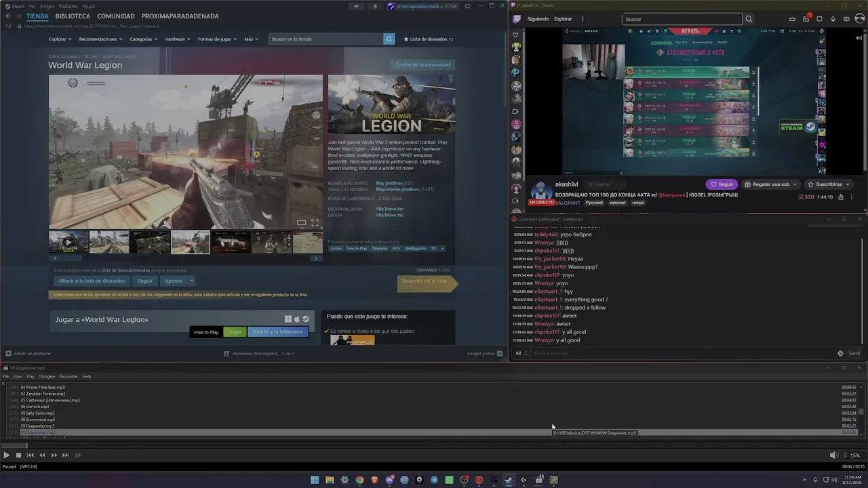Click Play button in media player
868x488 pixels.
(x=7, y=455)
